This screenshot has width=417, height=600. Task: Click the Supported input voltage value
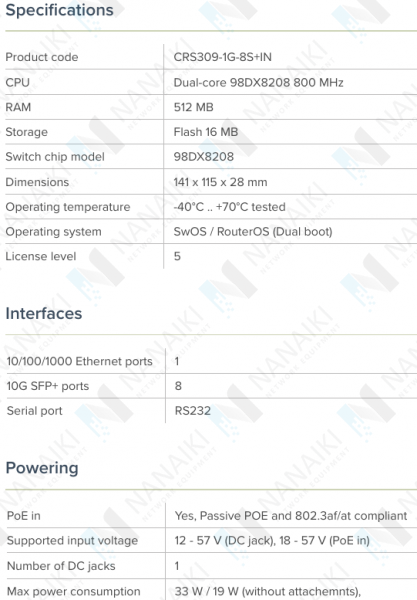[272, 540]
